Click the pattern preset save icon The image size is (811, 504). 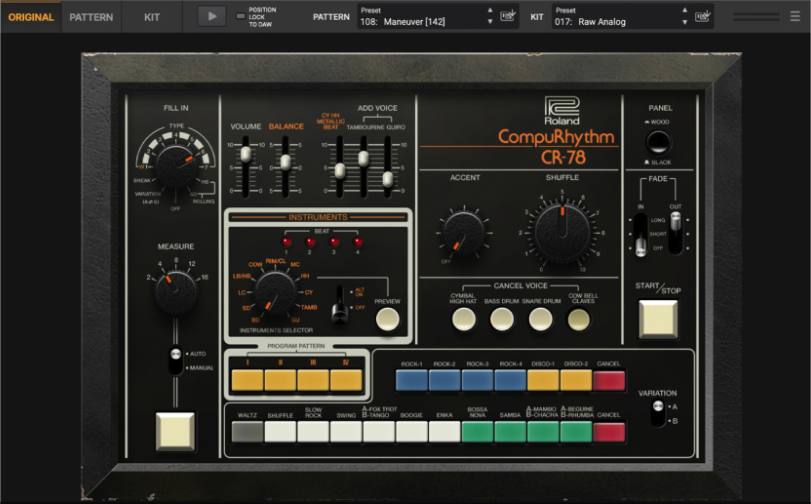(x=508, y=16)
